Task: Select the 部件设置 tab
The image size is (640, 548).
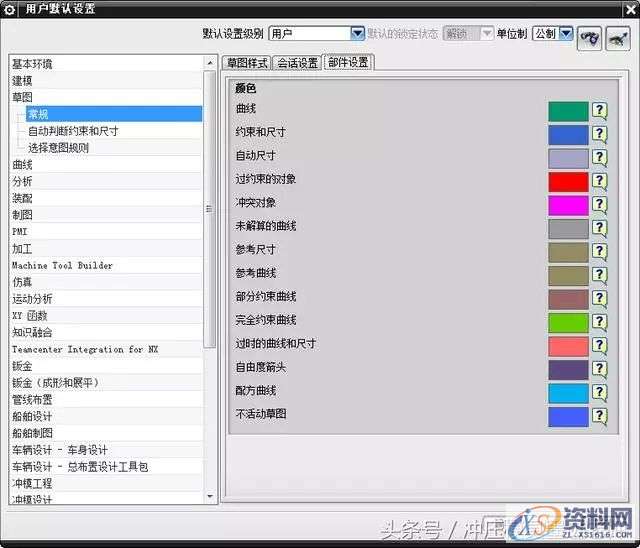Action: [348, 62]
